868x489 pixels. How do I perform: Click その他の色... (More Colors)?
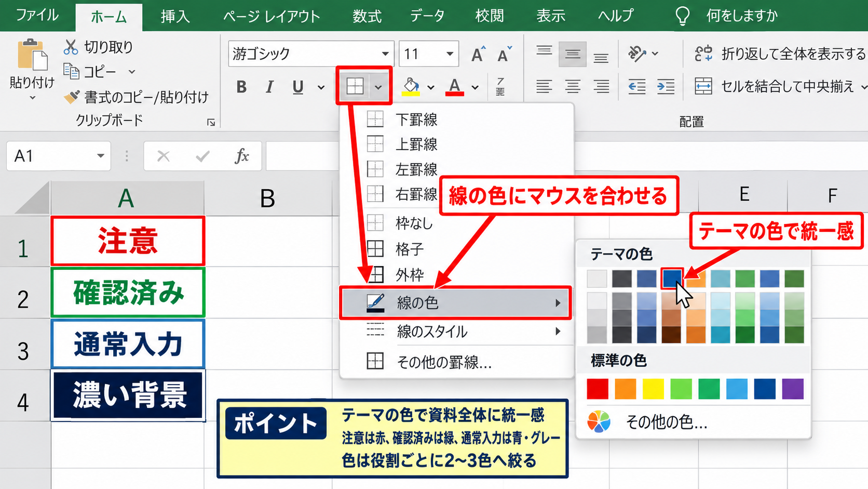point(694,422)
